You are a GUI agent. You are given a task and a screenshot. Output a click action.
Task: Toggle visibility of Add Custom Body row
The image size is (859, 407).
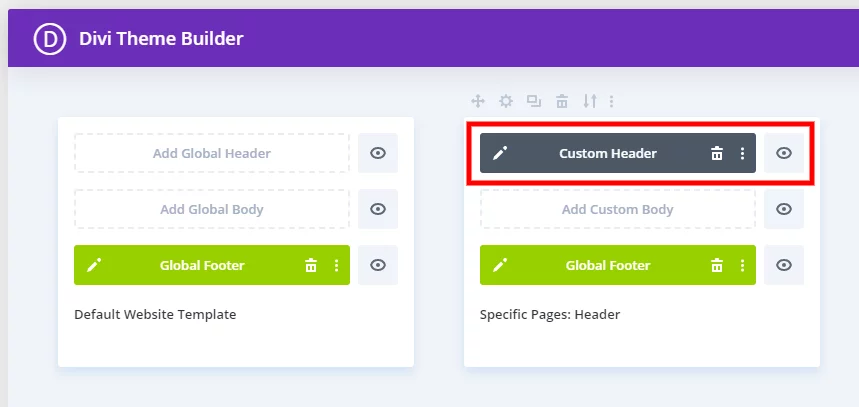(784, 209)
